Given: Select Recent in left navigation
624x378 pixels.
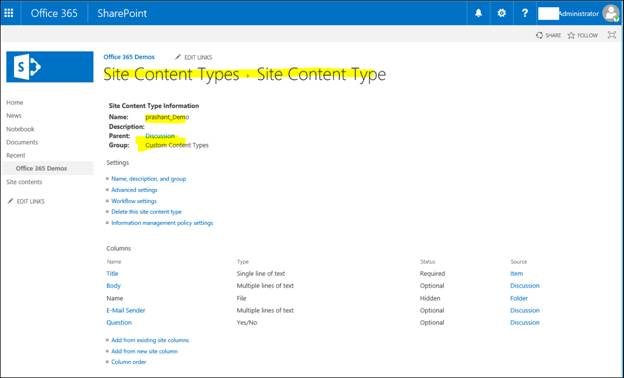Looking at the screenshot, I should click(16, 155).
